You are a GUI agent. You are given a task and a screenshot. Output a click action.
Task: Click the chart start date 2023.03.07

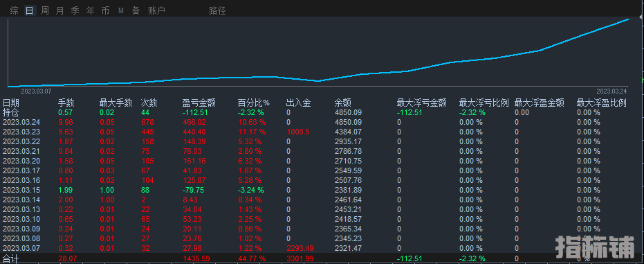pyautogui.click(x=36, y=91)
